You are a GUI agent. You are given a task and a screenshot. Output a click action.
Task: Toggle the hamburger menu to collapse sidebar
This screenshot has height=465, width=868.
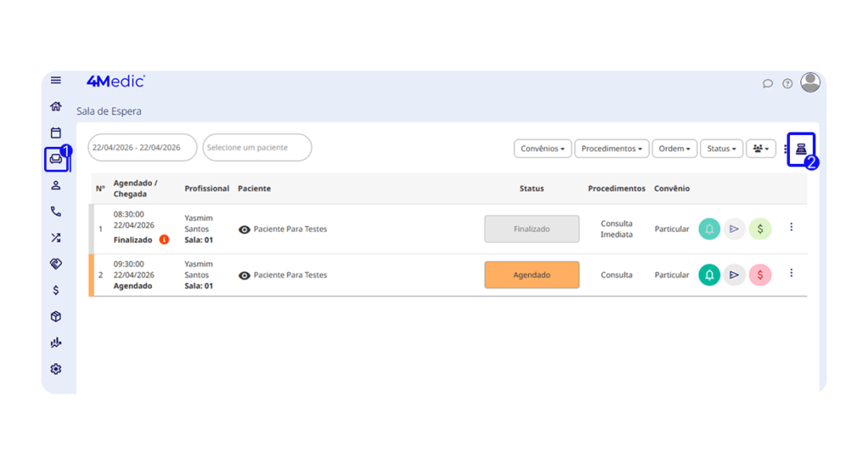pos(56,81)
